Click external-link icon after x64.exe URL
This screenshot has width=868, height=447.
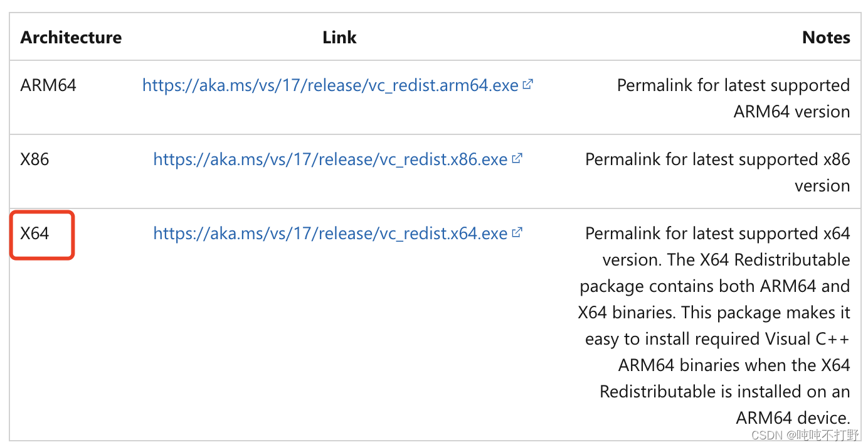click(517, 232)
